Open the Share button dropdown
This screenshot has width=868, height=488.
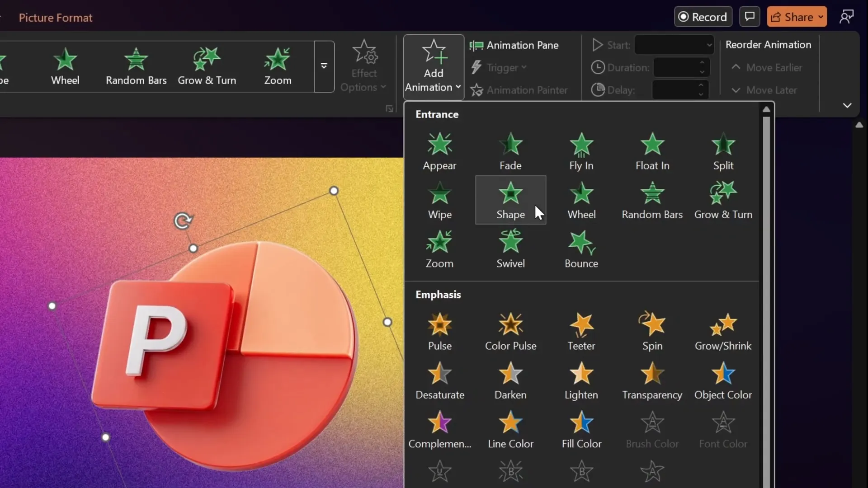tap(821, 17)
